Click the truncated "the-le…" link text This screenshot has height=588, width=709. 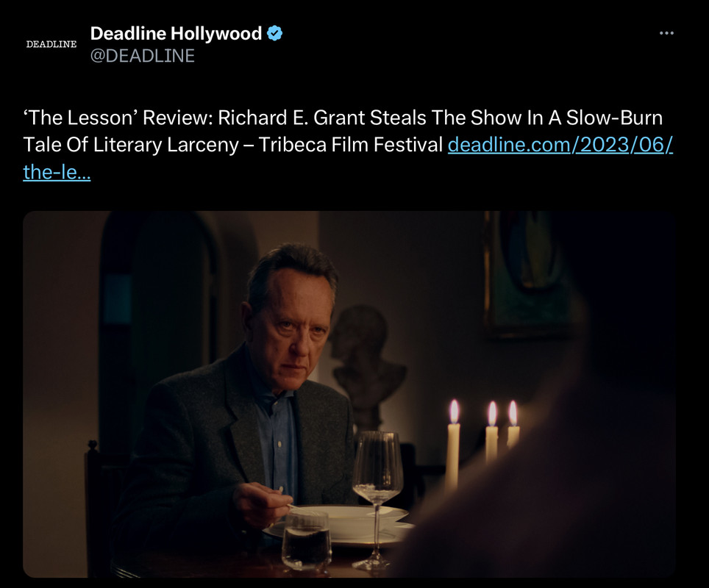tap(57, 172)
